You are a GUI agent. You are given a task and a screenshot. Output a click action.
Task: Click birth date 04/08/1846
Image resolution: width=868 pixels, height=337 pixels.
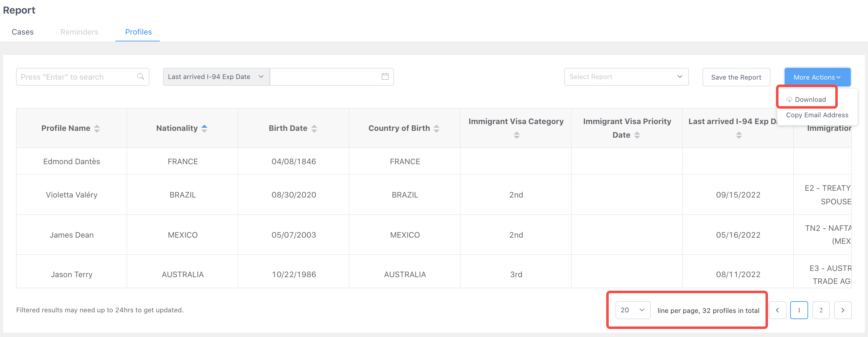[x=294, y=161]
